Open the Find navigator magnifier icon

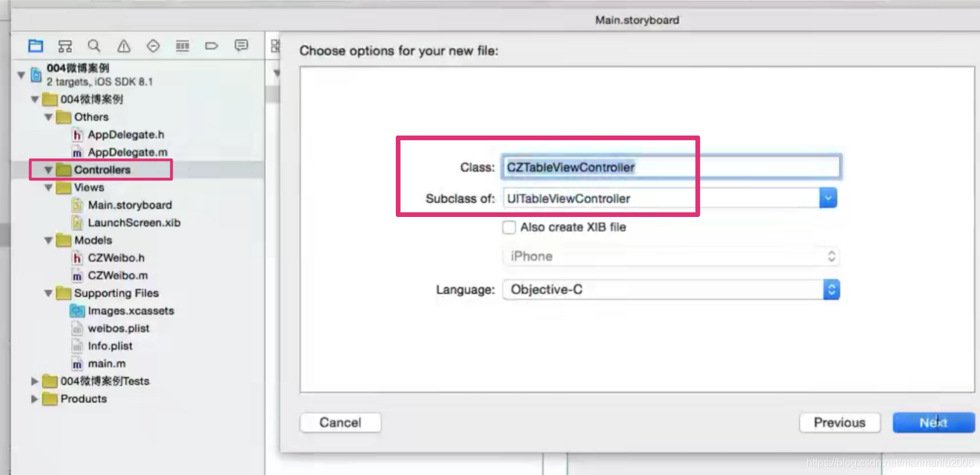pyautogui.click(x=95, y=46)
